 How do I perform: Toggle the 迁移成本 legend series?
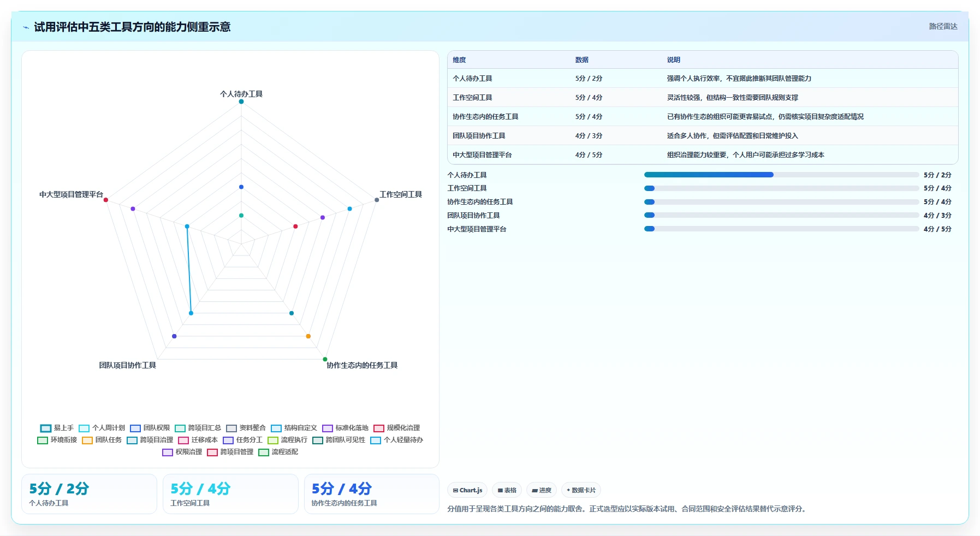point(198,440)
